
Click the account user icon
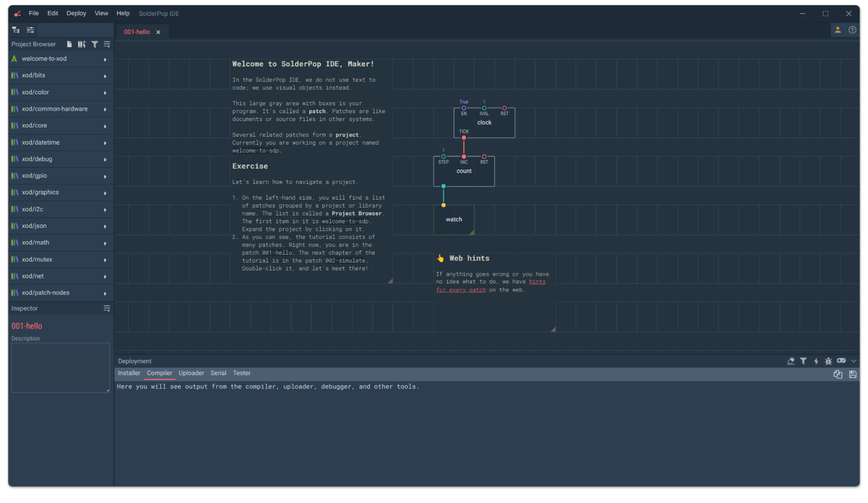click(838, 30)
